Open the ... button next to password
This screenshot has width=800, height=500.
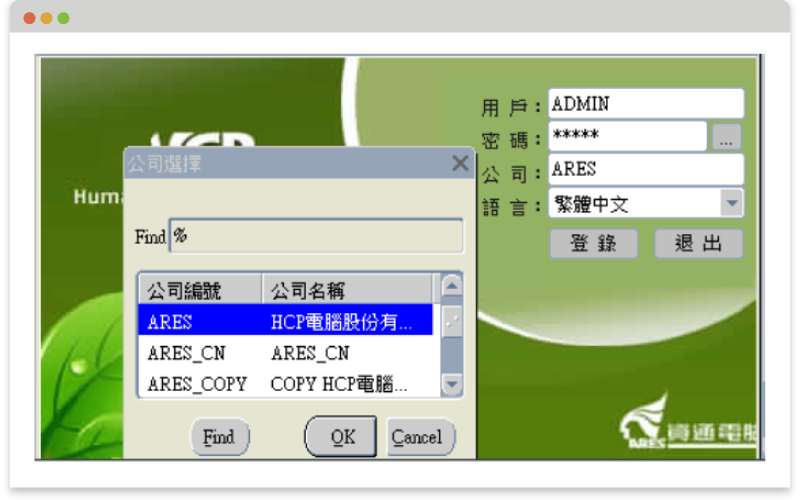727,137
